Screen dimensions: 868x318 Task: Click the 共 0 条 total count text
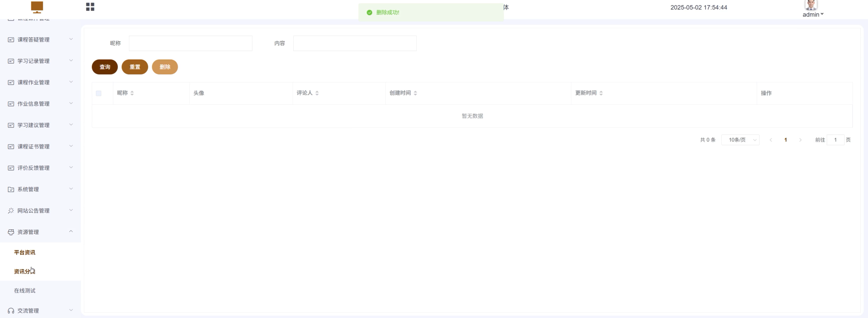coord(708,140)
